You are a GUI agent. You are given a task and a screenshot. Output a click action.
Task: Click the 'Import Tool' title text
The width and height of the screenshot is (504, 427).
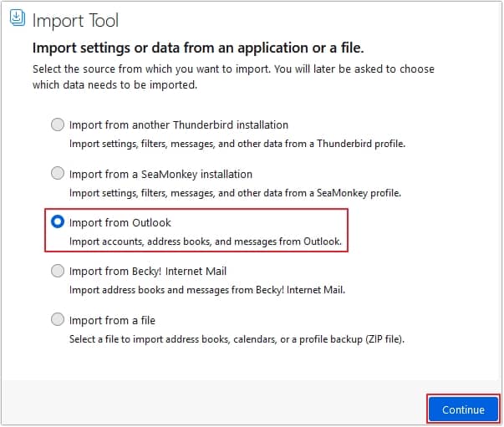(75, 21)
